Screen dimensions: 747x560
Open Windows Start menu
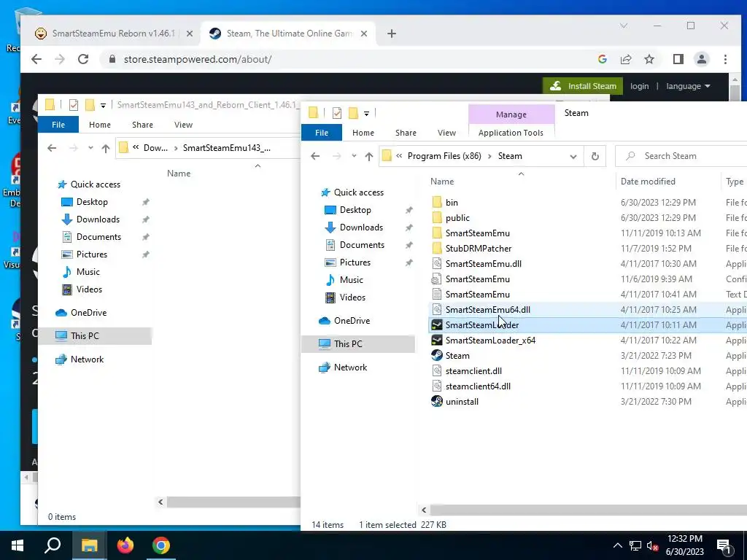point(18,545)
